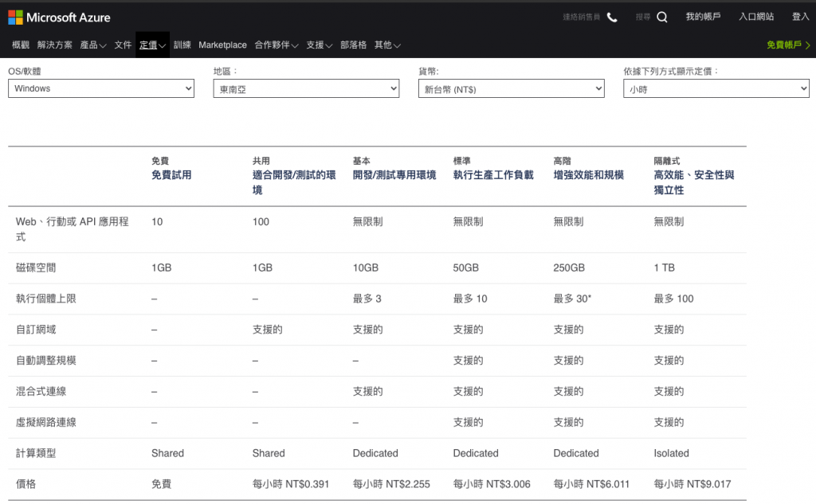Click the 50GB disk space cell

click(465, 268)
